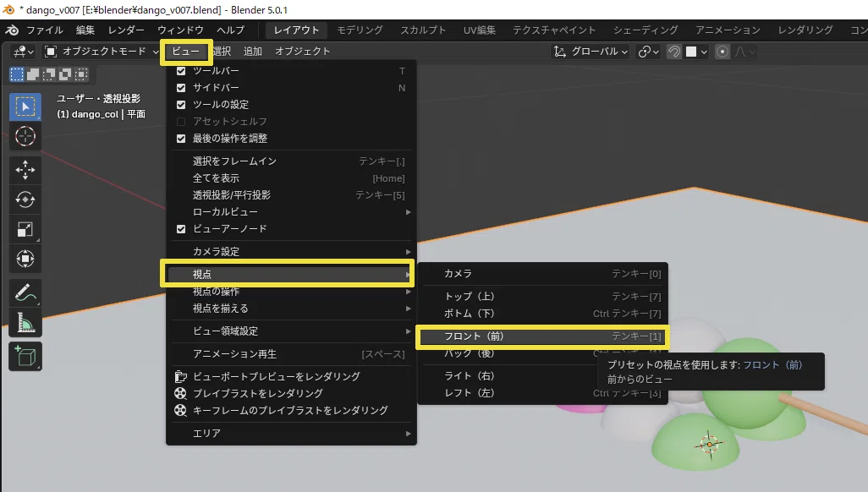Expand the ビュー領域設定 submenu
Viewport: 868px width, 492px height.
pos(291,331)
